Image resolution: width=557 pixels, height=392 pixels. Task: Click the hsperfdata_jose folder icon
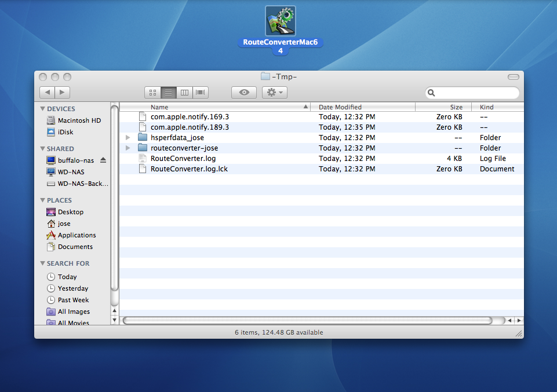pyautogui.click(x=143, y=137)
